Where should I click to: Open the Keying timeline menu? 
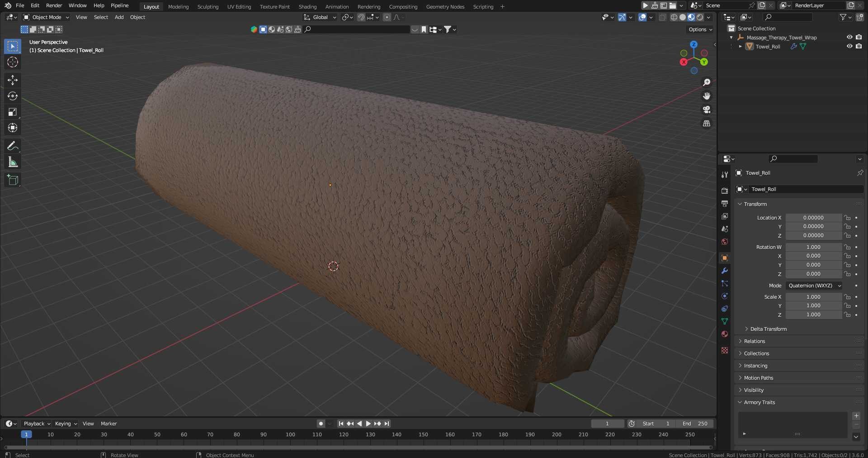[66, 424]
